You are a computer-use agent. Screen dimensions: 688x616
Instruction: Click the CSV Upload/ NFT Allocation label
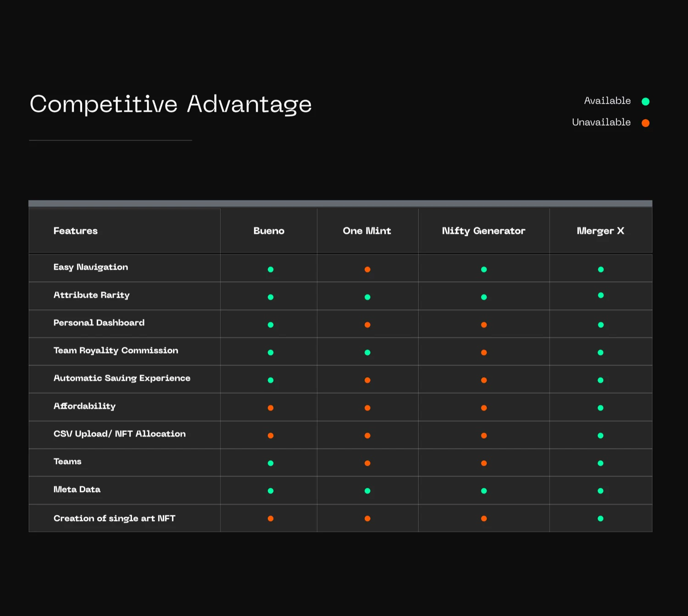pos(120,434)
